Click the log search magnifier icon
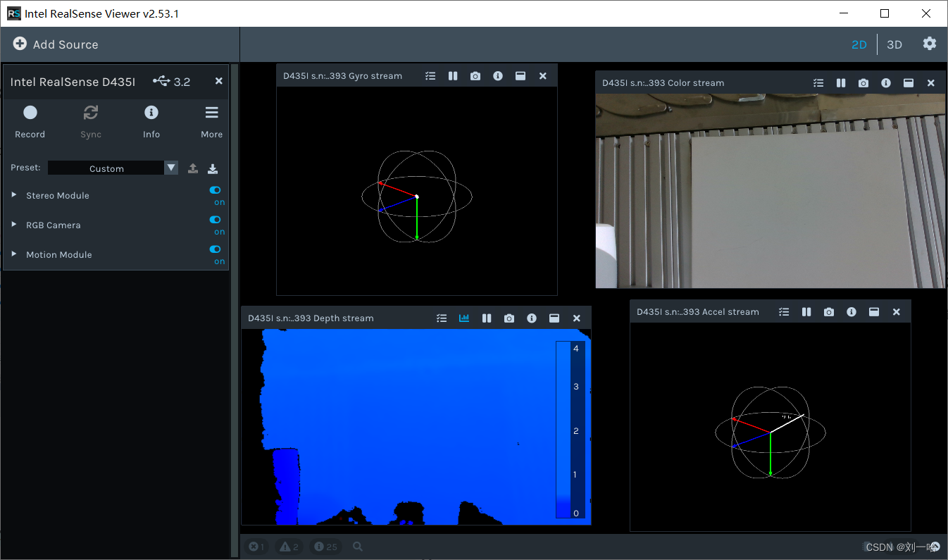The width and height of the screenshot is (948, 560). click(x=358, y=547)
